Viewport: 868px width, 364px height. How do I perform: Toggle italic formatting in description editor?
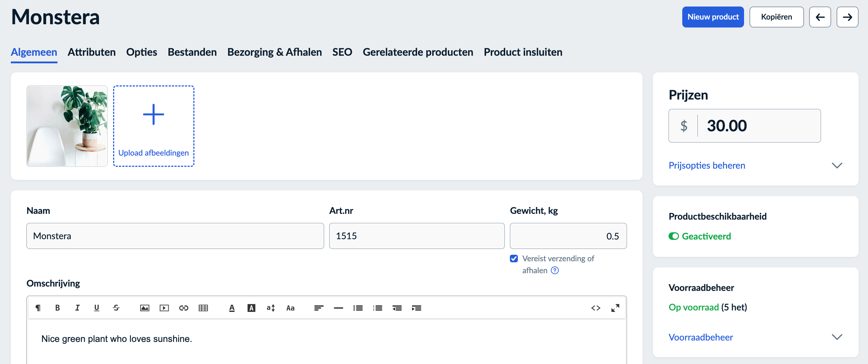77,308
